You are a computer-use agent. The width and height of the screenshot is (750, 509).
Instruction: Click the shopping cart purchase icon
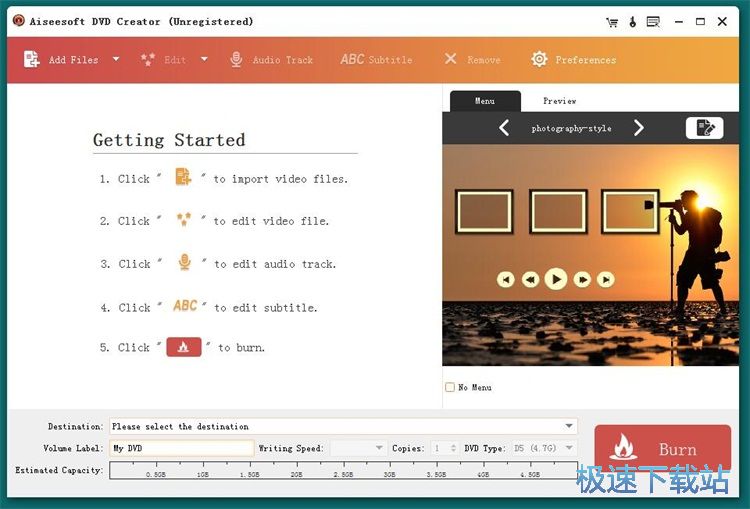(612, 22)
